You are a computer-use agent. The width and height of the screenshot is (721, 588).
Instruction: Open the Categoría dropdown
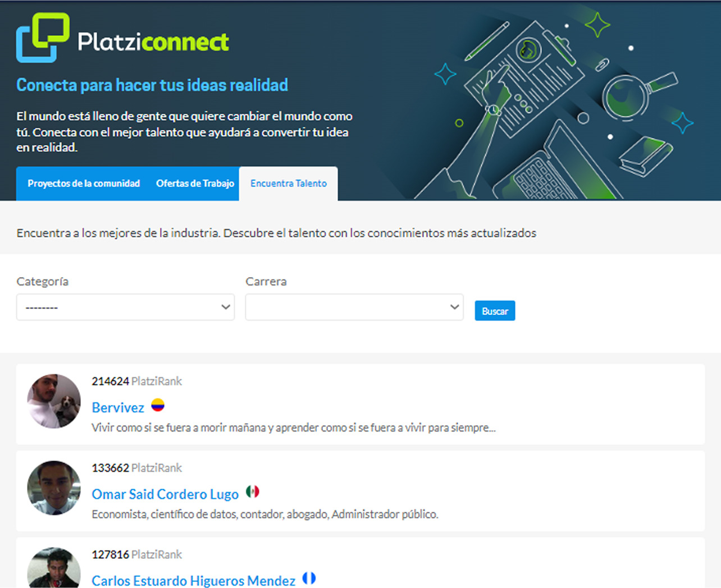point(125,307)
